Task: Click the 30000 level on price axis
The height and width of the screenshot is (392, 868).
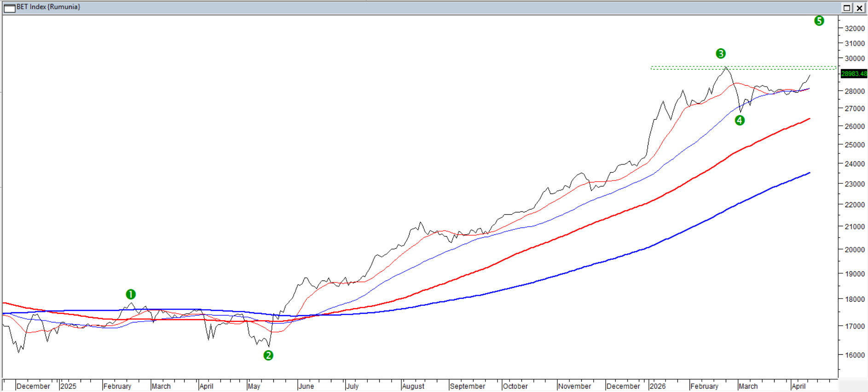Action: coord(855,59)
